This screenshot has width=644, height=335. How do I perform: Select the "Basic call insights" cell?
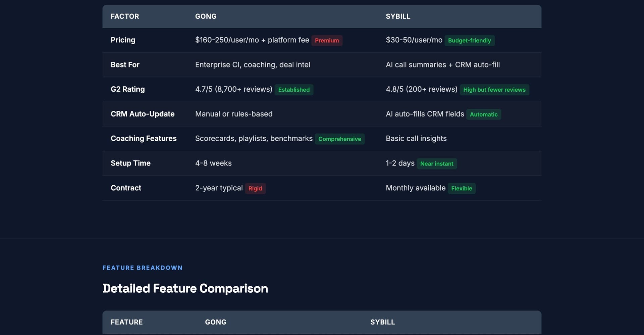pos(416,138)
